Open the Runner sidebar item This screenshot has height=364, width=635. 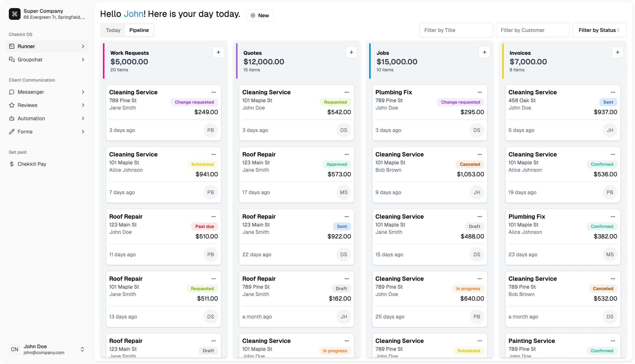click(47, 46)
